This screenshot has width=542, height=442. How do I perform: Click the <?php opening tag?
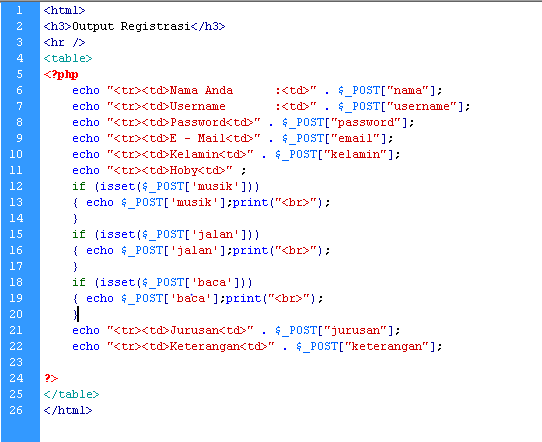[x=61, y=74]
